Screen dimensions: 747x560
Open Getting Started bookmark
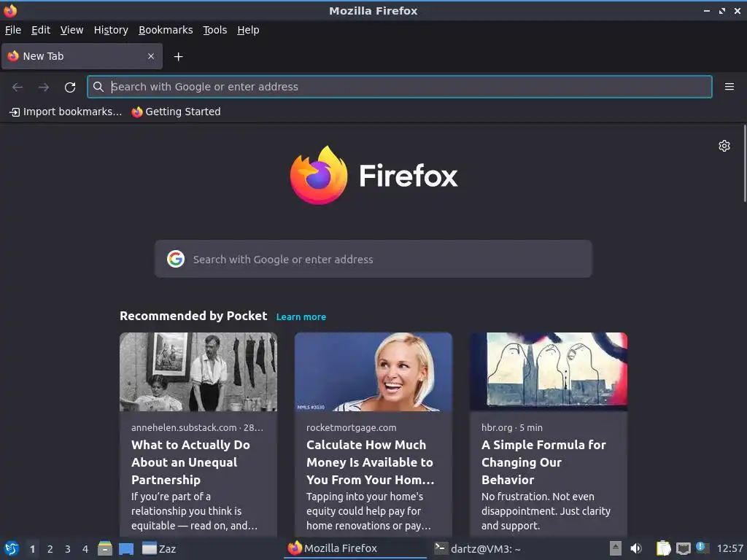tap(177, 112)
